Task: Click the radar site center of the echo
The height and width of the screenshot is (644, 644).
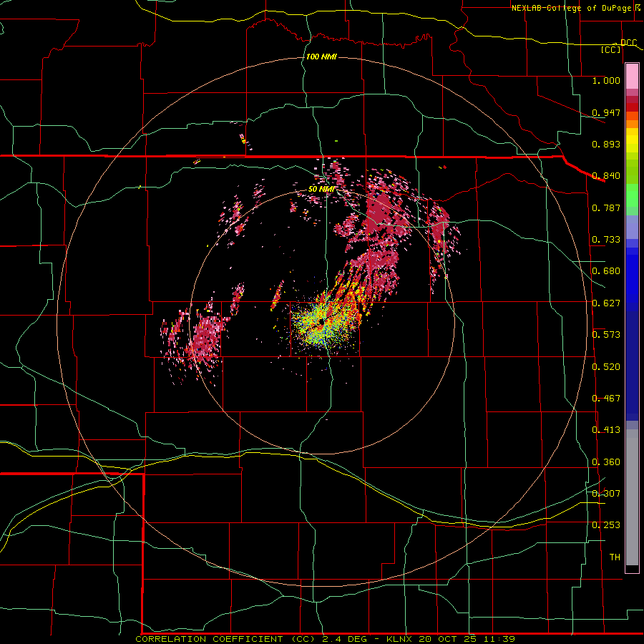Action: (321, 321)
